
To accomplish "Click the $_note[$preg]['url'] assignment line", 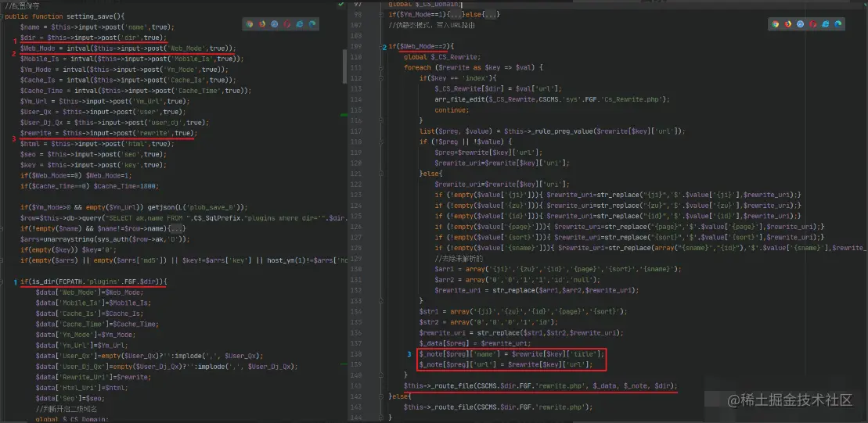I will coord(506,364).
